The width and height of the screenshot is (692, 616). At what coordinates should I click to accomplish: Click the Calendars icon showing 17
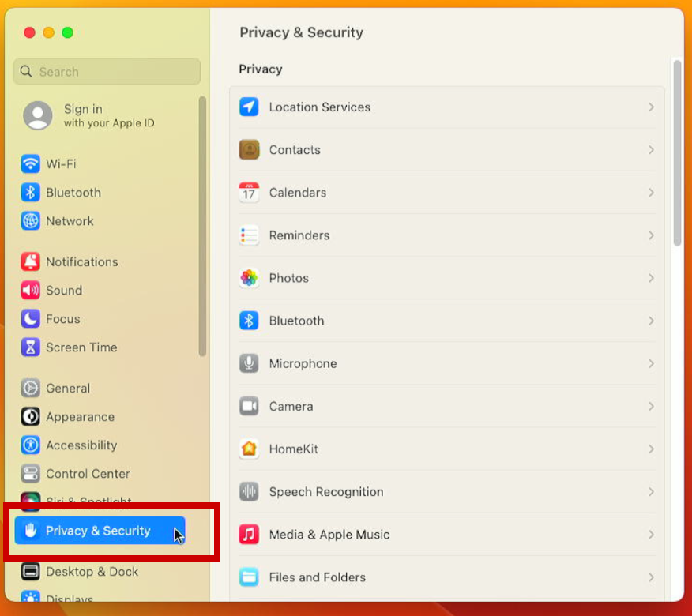[x=249, y=193]
